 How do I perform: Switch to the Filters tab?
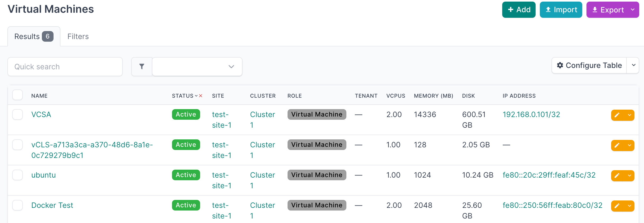click(78, 36)
